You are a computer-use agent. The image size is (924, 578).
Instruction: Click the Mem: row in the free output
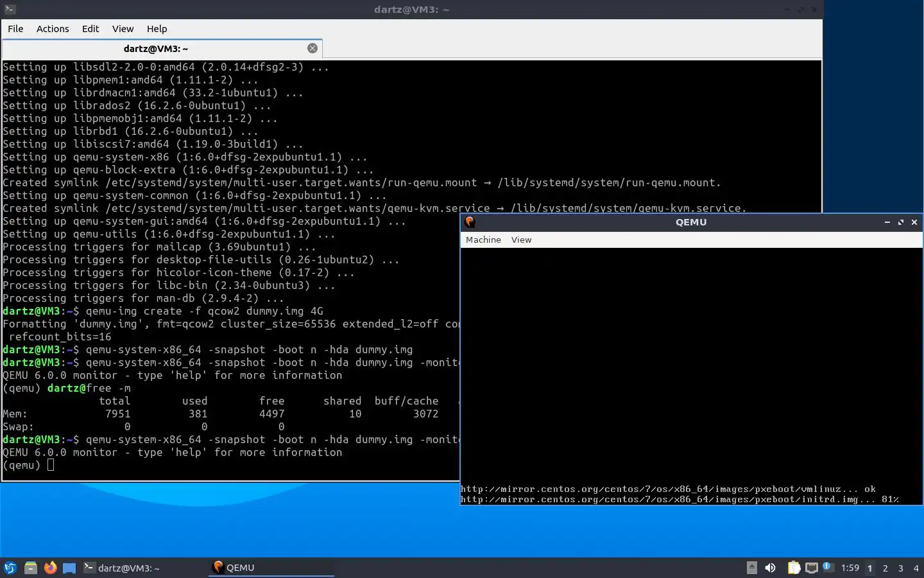tap(221, 414)
